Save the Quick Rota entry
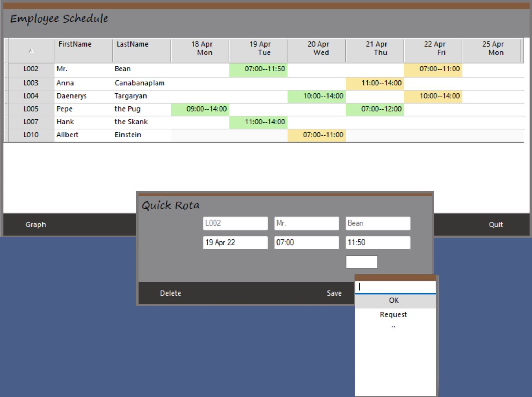This screenshot has width=532, height=397. [334, 293]
